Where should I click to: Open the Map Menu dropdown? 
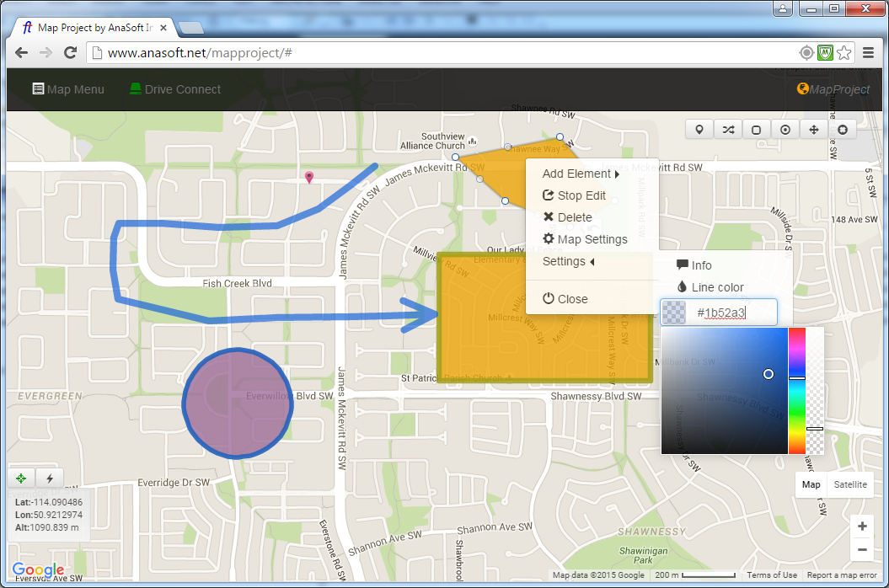(x=68, y=89)
